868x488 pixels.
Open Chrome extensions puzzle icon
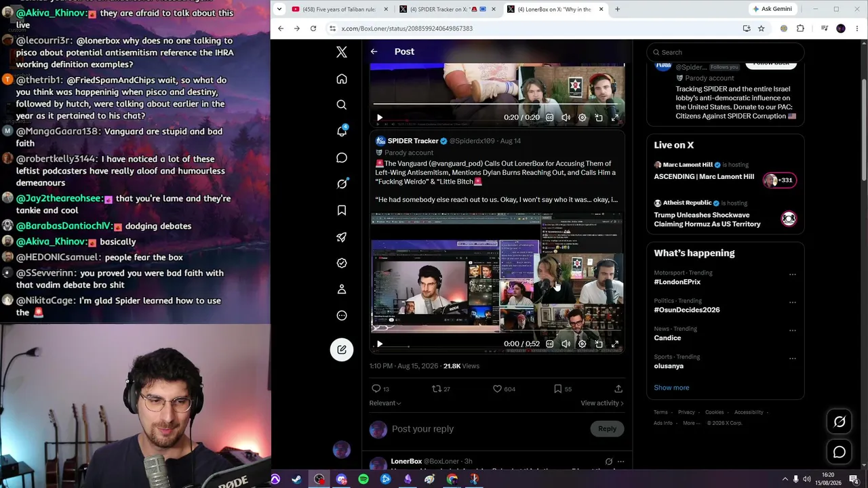click(800, 28)
